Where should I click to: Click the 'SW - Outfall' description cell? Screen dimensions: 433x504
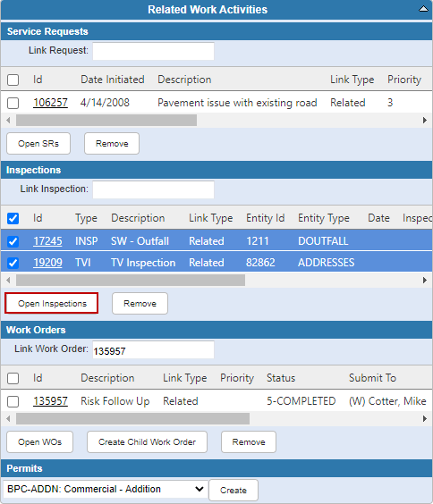coord(140,241)
